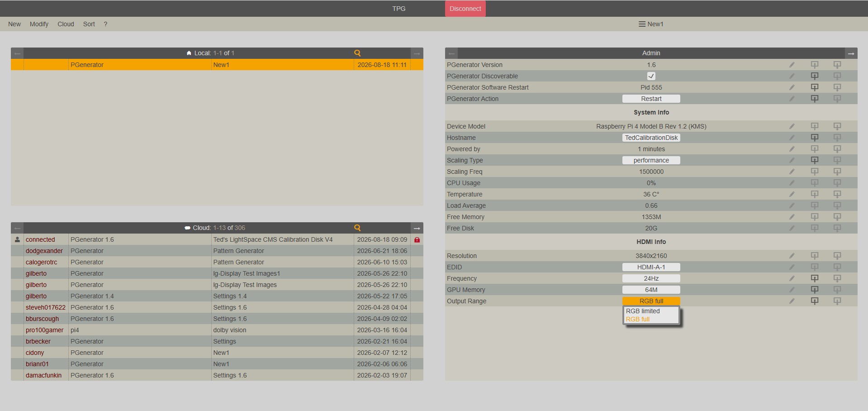This screenshot has height=411, width=868.
Task: Click the download icon in the Free Disk row
Action: tap(837, 228)
